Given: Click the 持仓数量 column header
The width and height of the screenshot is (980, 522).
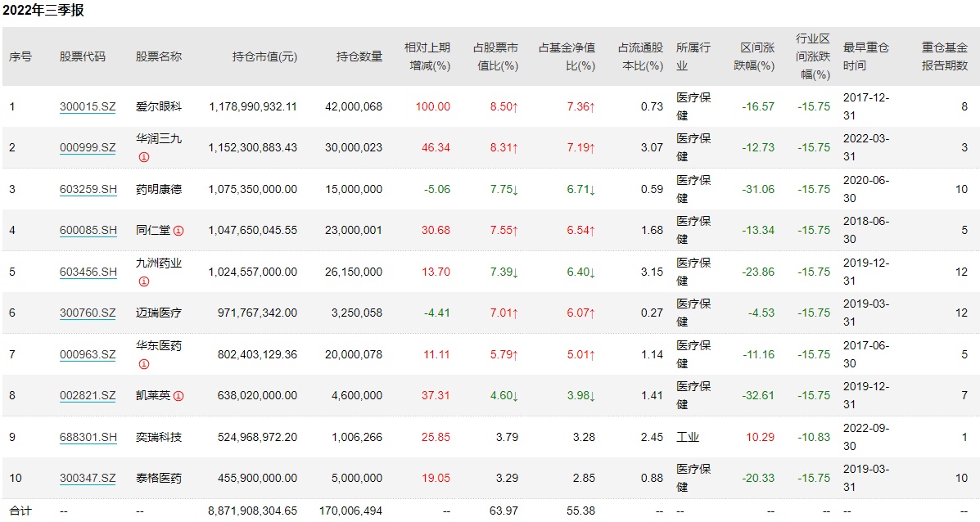Looking at the screenshot, I should [x=359, y=56].
